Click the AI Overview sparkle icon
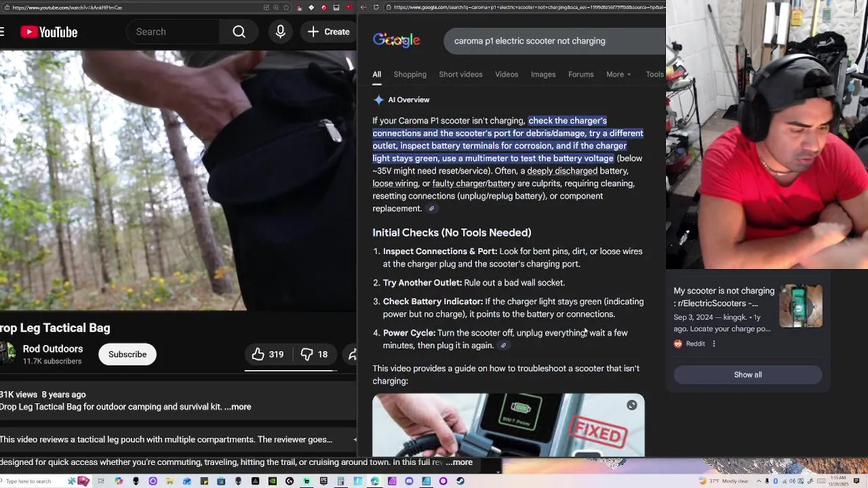The image size is (868, 488). [378, 100]
